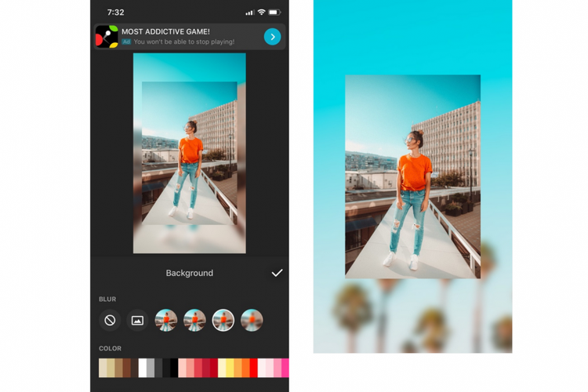
Task: Tap the cellular signal bars icon
Action: (249, 13)
